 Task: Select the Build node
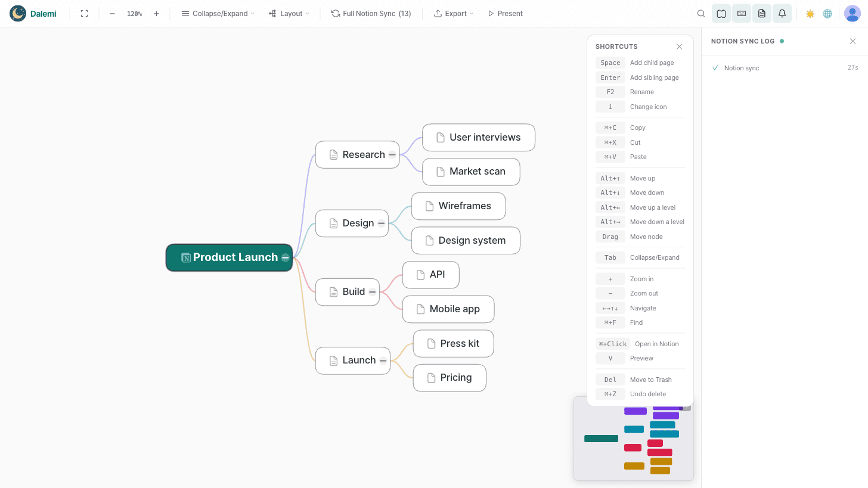[348, 291]
